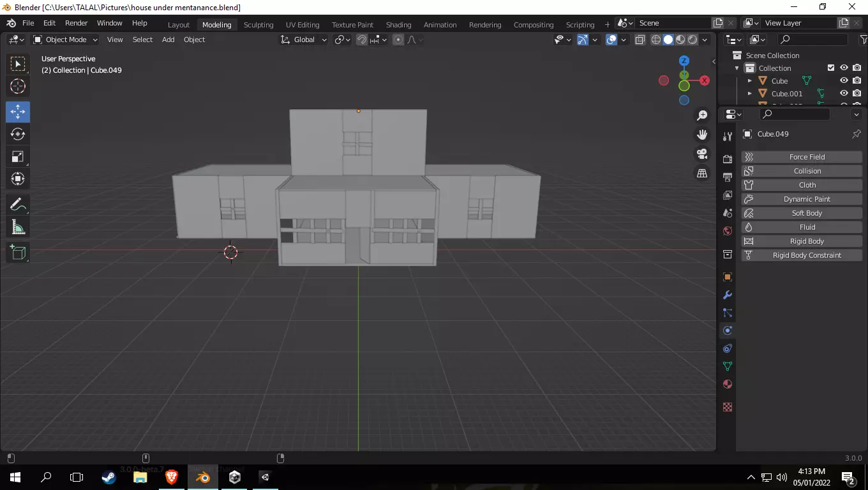The image size is (868, 490).
Task: Open the snapping options dropdown
Action: (x=379, y=40)
